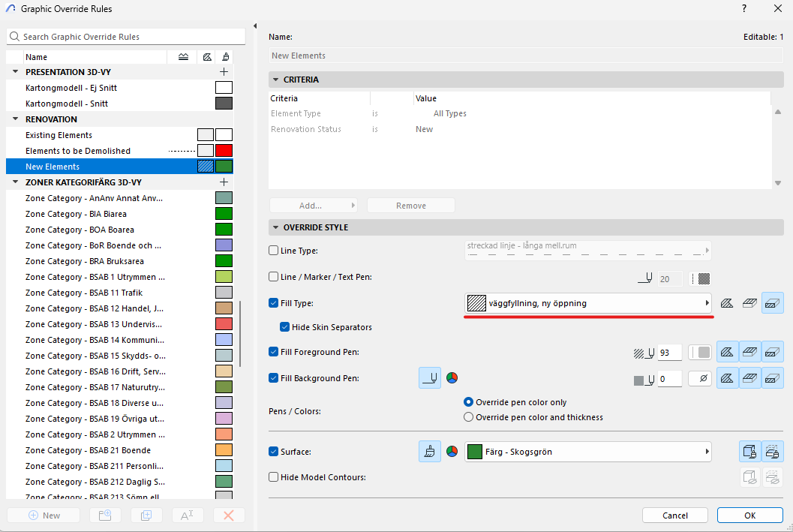Enable the Line Type checkbox
The width and height of the screenshot is (793, 532).
coord(274,251)
